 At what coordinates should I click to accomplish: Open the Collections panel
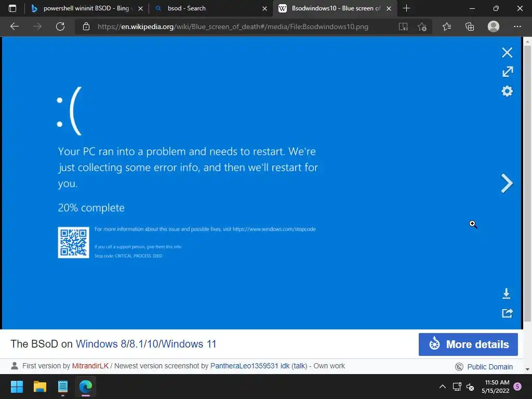pyautogui.click(x=470, y=26)
